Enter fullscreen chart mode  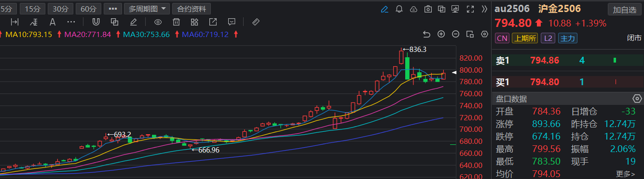470,9
